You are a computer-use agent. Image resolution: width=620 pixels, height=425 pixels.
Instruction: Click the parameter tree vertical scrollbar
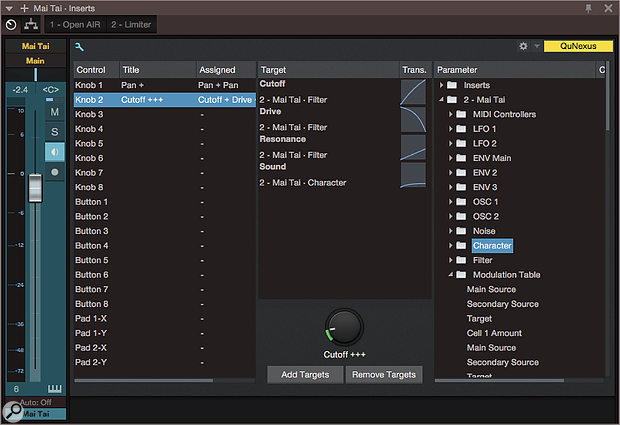tap(608, 97)
